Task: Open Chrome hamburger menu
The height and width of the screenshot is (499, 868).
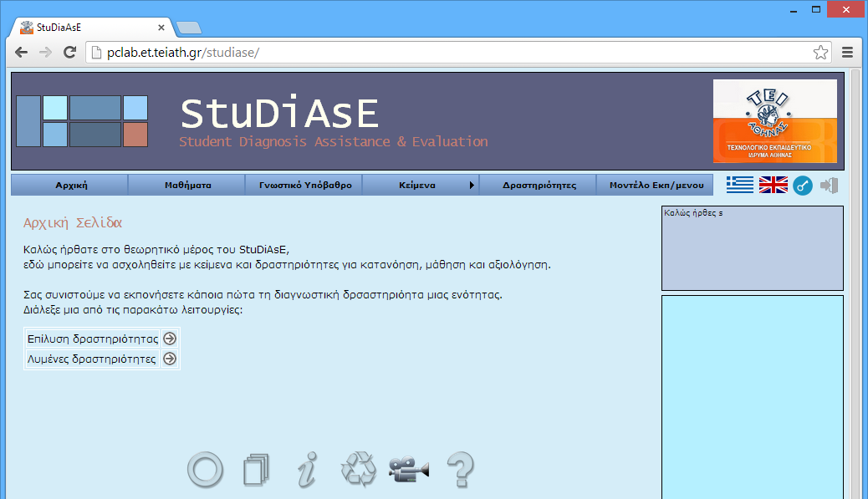Action: pos(847,53)
